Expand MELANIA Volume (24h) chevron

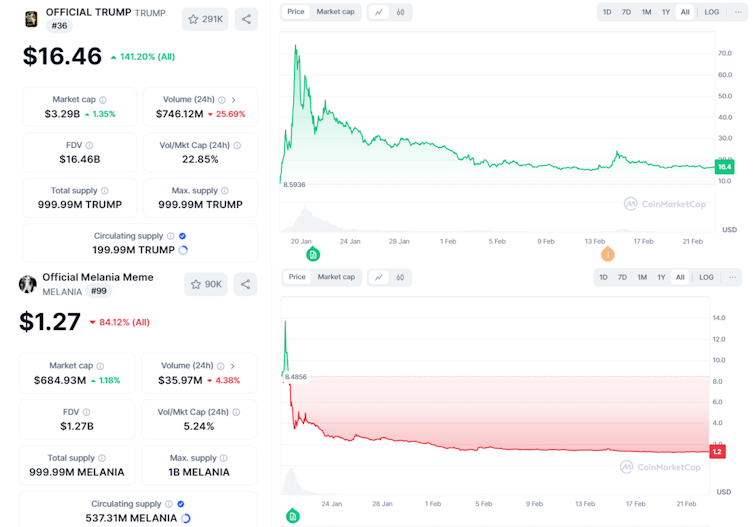coord(231,366)
